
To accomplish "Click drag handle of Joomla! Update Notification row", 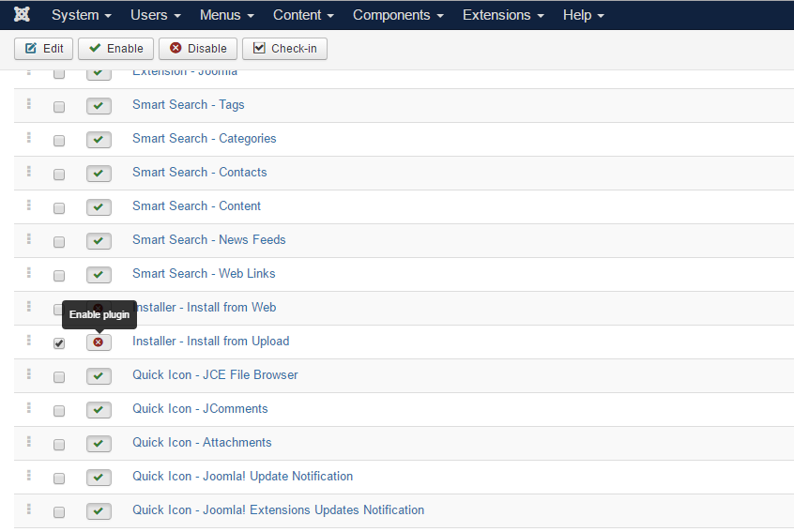I will [29, 475].
